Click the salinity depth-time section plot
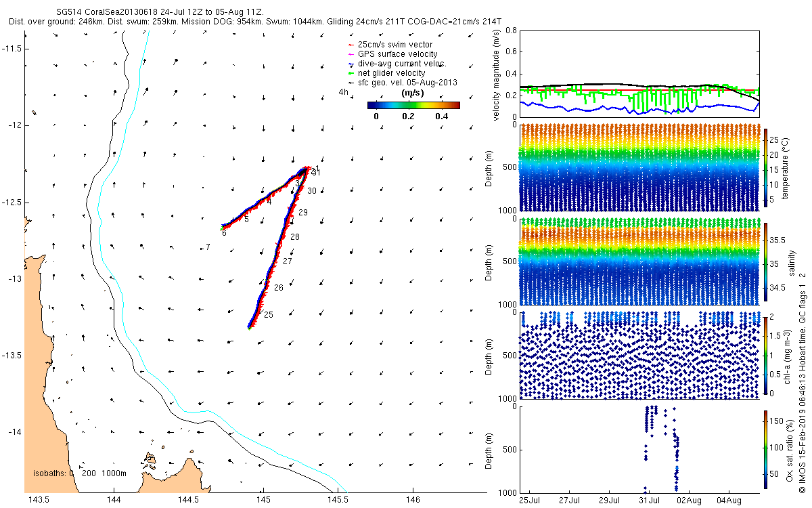Image resolution: width=812 pixels, height=508 pixels. [639, 261]
